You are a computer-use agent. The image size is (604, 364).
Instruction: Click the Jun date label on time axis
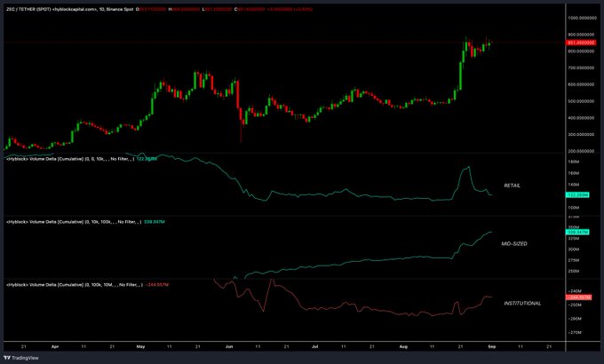click(229, 346)
